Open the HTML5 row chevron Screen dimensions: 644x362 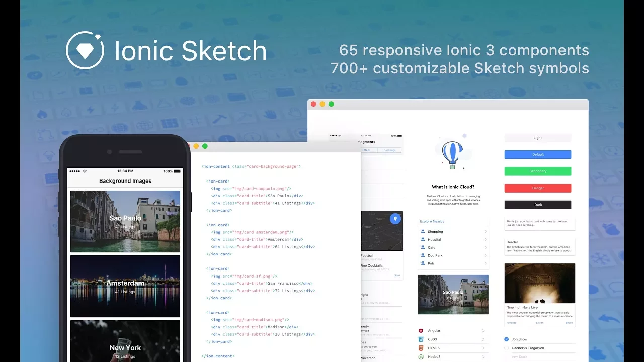coord(484,348)
